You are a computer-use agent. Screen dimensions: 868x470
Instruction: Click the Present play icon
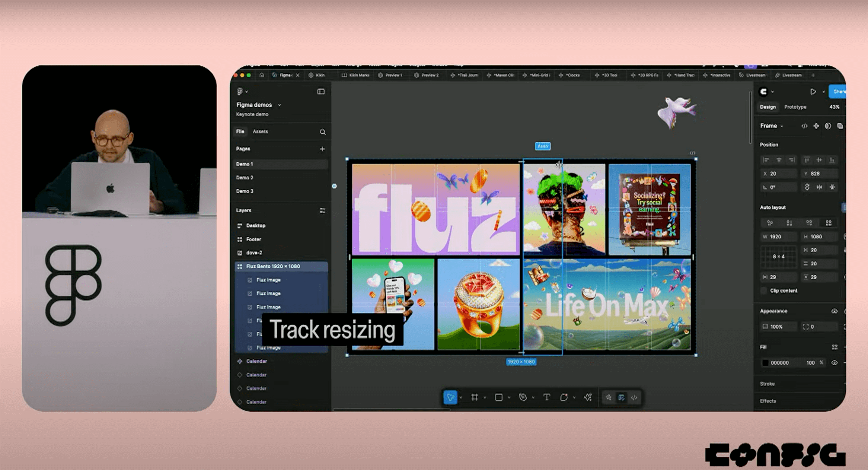(813, 92)
